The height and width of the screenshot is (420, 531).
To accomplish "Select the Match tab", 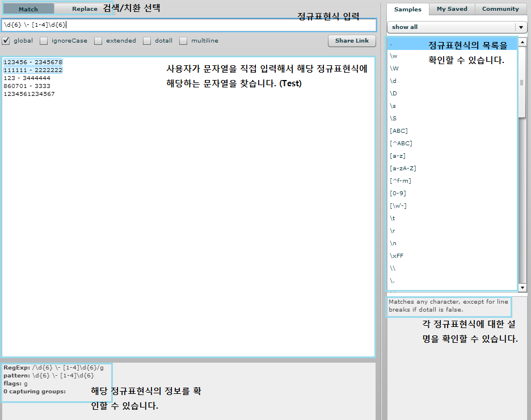I will (x=28, y=9).
